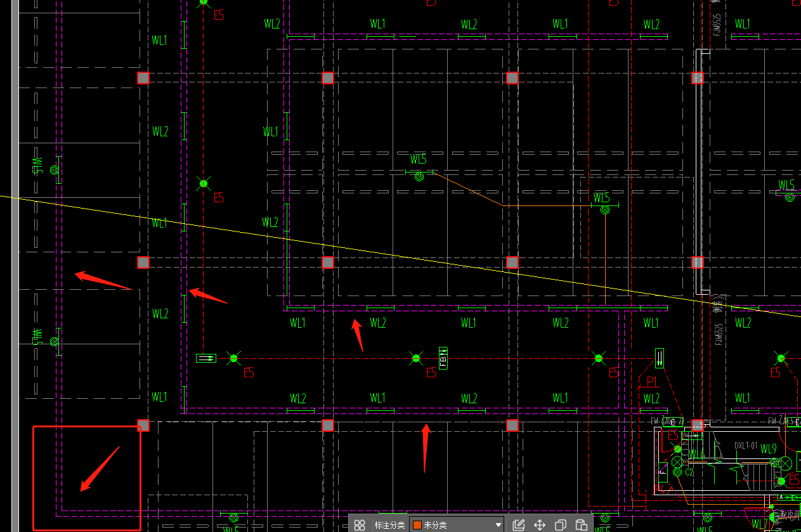Select the horizontal exit sign symbol left of the E5 lamp row
Viewport: 801px width, 532px height.
click(x=206, y=358)
